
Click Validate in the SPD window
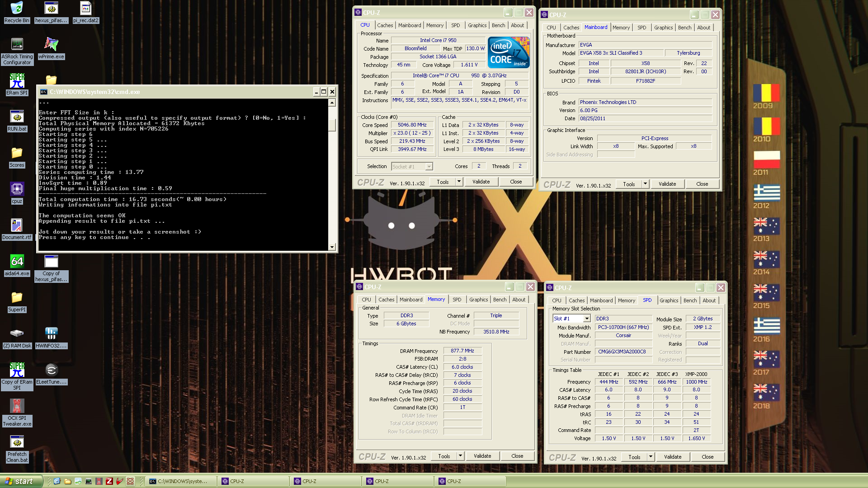coord(673,457)
